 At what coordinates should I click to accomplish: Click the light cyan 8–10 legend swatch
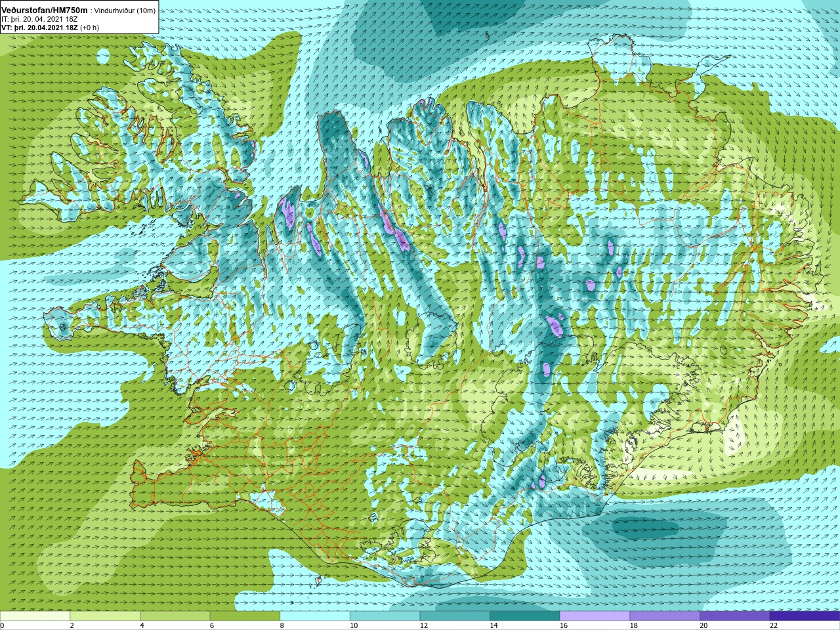(315, 616)
